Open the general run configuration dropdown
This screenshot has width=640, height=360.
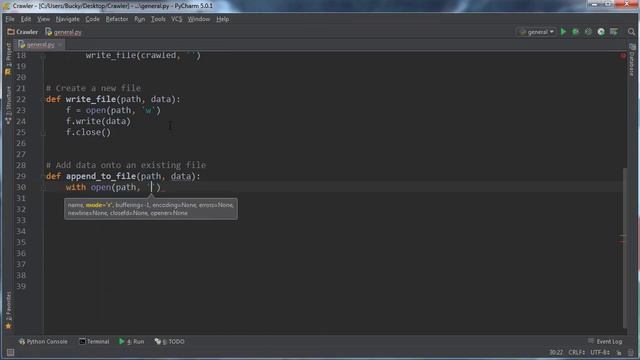[537, 32]
